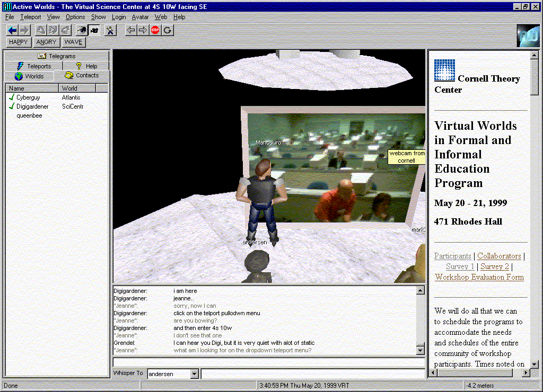Click the "Done" status bar text

[x=11, y=386]
